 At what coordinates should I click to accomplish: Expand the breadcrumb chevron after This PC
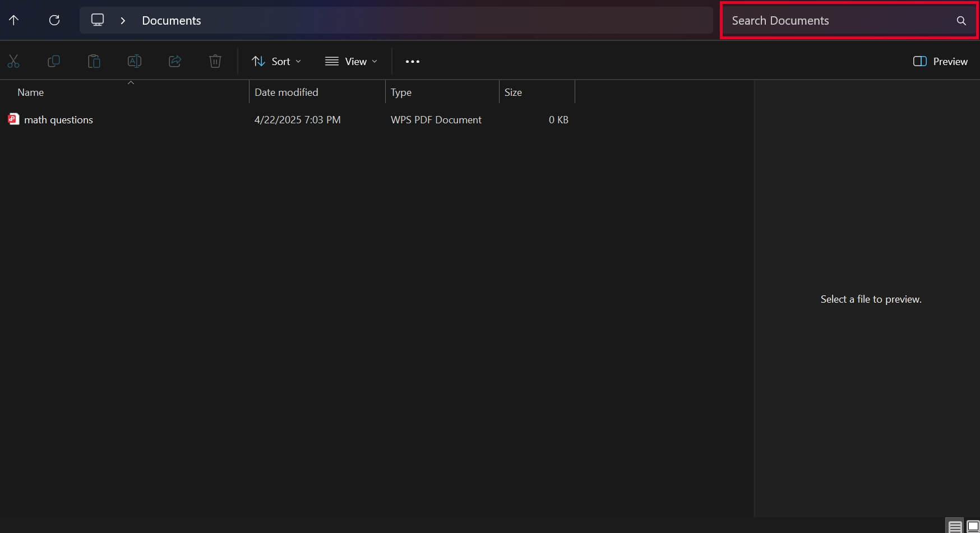[122, 20]
